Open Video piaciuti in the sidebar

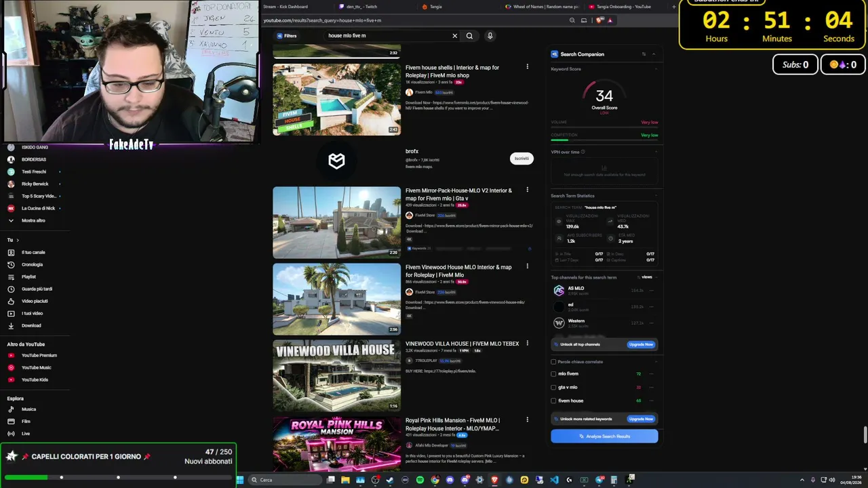coord(35,301)
